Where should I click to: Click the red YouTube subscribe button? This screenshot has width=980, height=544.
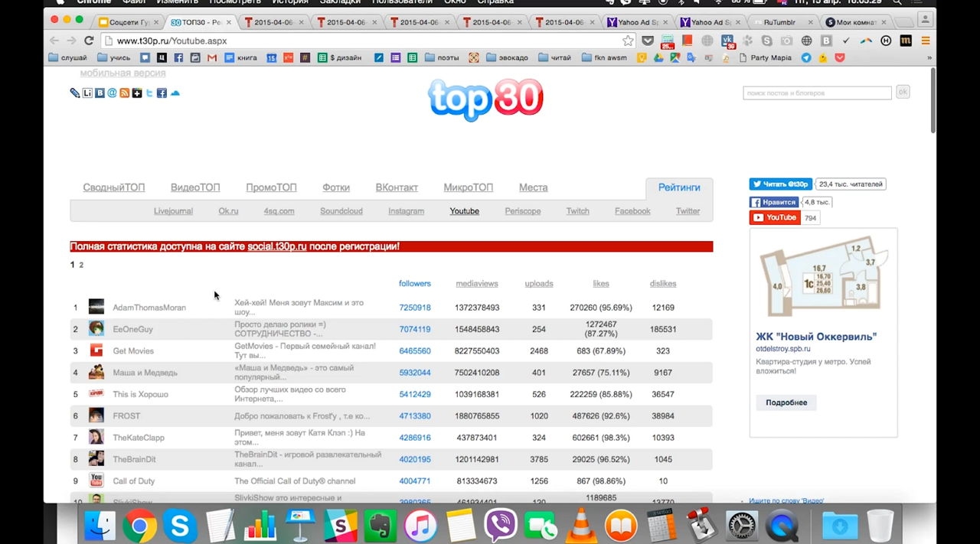[x=774, y=217]
